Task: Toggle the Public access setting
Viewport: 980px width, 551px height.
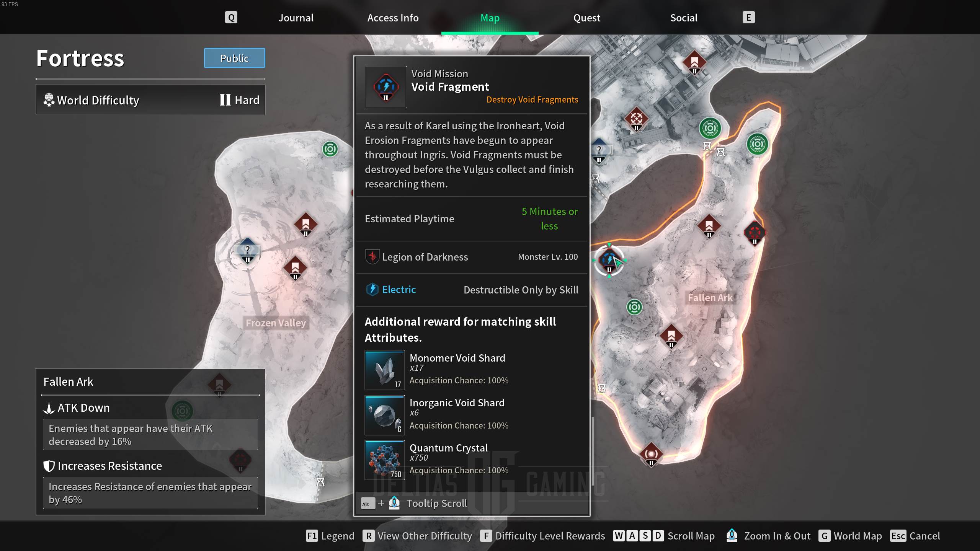Action: click(234, 58)
